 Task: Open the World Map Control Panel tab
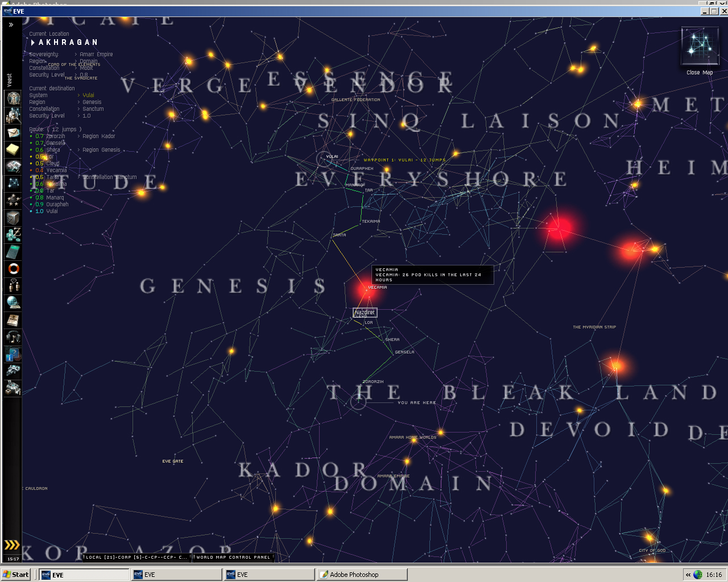pyautogui.click(x=233, y=557)
